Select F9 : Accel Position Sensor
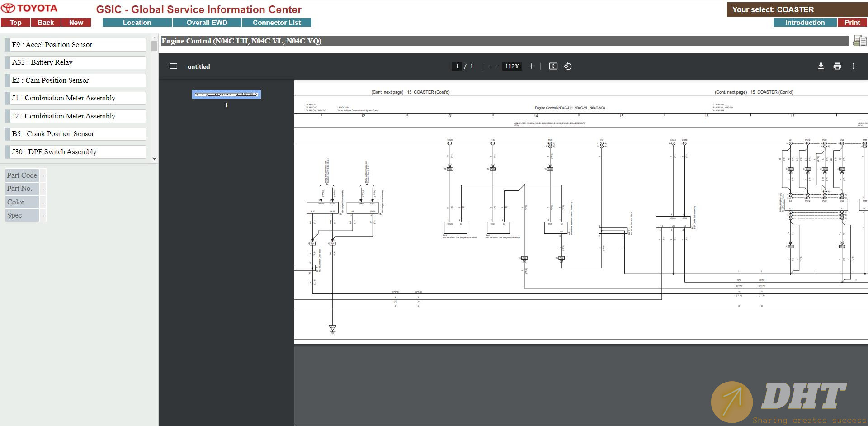Viewport: 868px width, 426px height. tap(75, 45)
